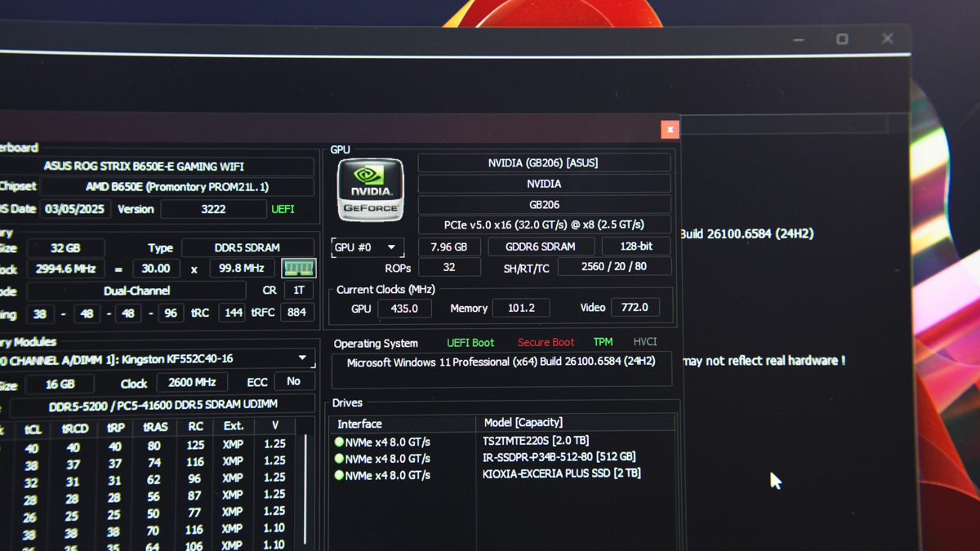Click the 30.00 multiplier field

(156, 268)
